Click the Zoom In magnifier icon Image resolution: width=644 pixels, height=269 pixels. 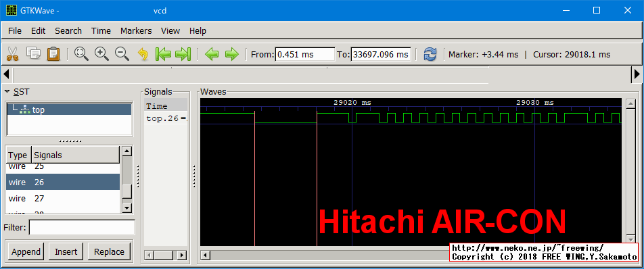[x=101, y=53]
